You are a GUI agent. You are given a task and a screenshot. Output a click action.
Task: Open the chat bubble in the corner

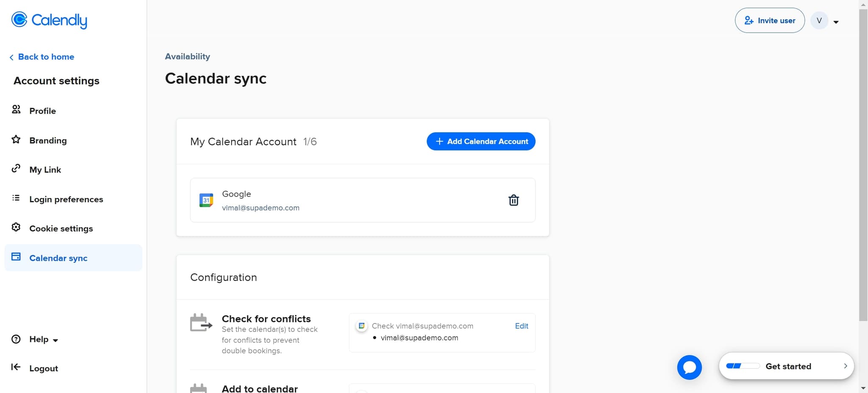689,367
